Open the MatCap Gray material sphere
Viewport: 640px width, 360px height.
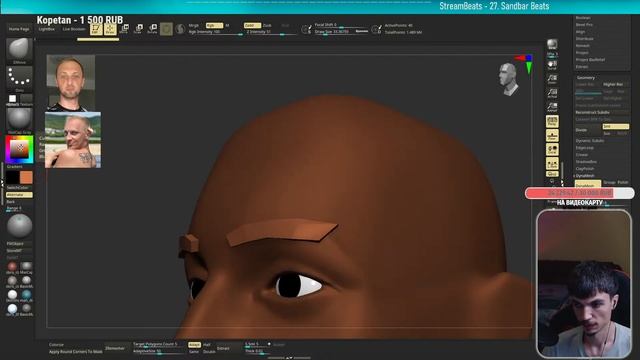(19, 120)
